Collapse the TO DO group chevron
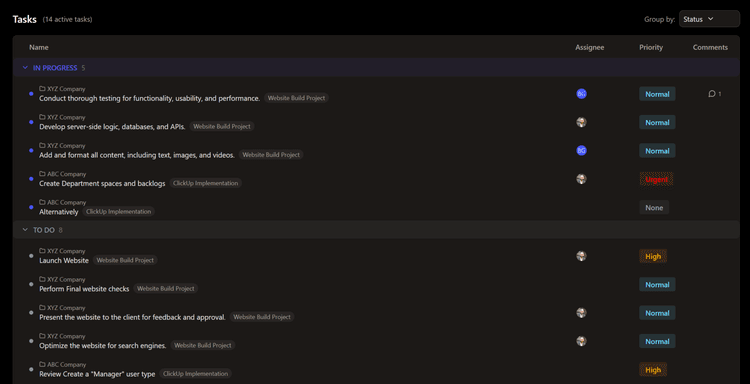 pyautogui.click(x=25, y=230)
